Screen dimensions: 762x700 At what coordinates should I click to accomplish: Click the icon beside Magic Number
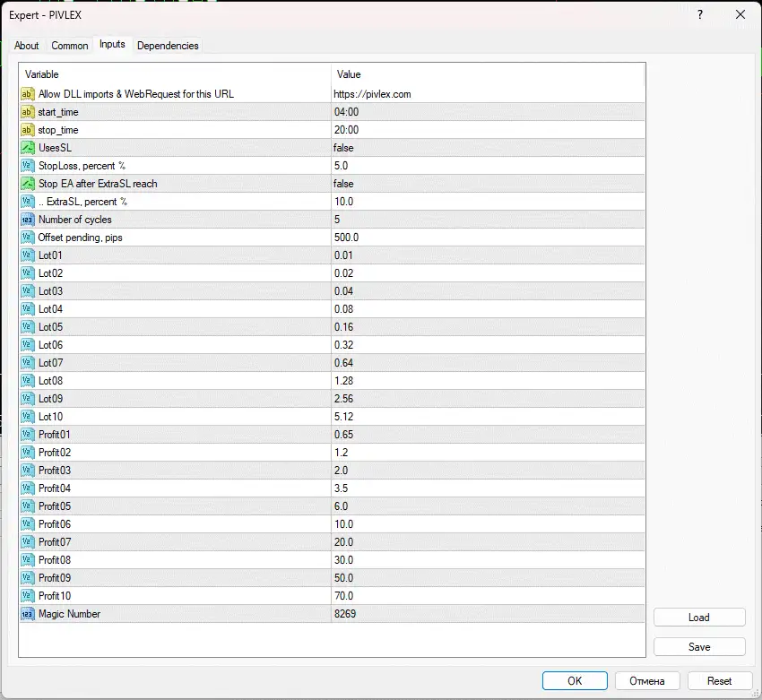(27, 614)
